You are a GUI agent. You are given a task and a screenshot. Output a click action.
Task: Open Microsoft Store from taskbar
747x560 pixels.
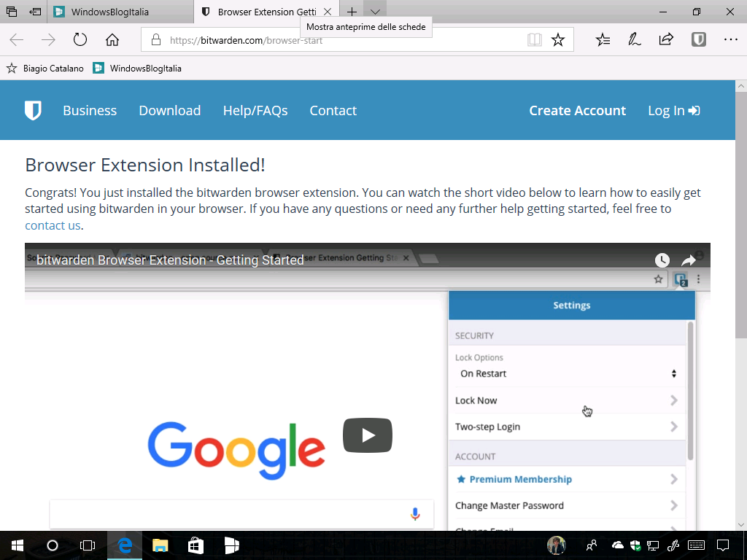click(x=196, y=545)
